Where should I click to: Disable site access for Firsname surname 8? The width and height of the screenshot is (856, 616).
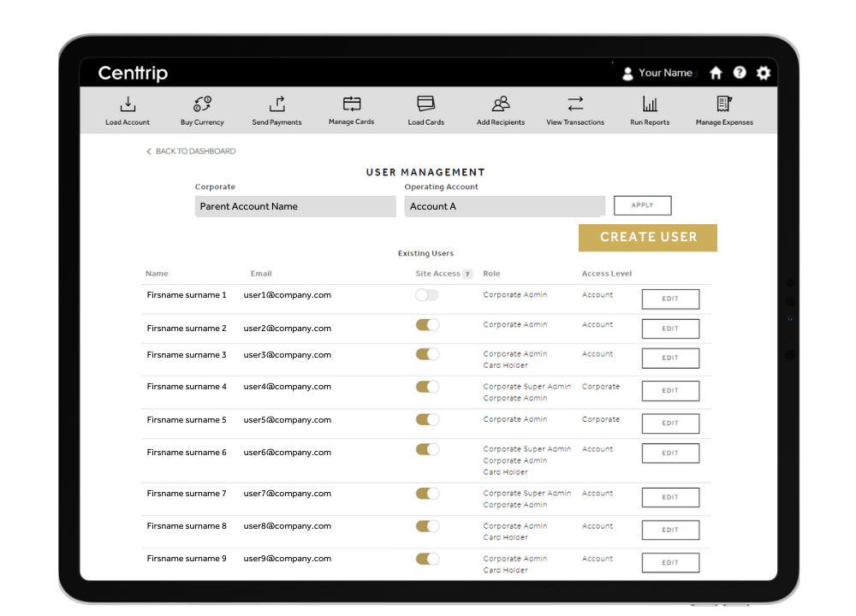coord(427,526)
